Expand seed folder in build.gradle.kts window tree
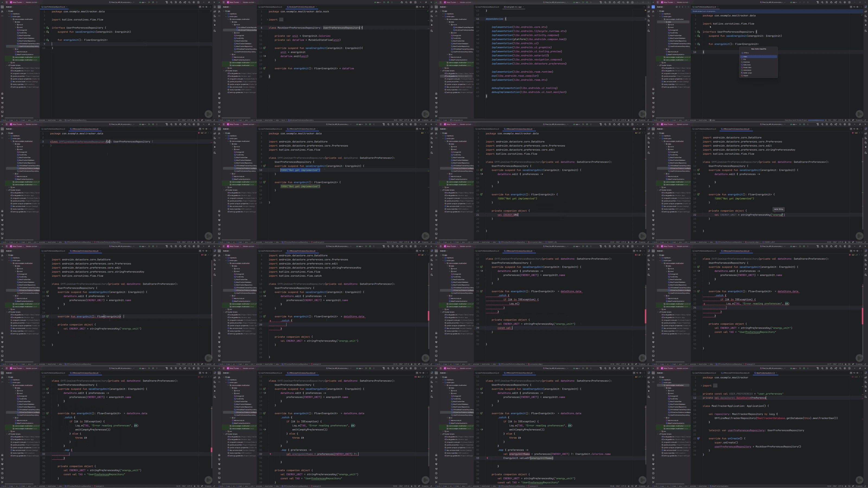Viewport: 868px width, 488px height. tap(449, 33)
